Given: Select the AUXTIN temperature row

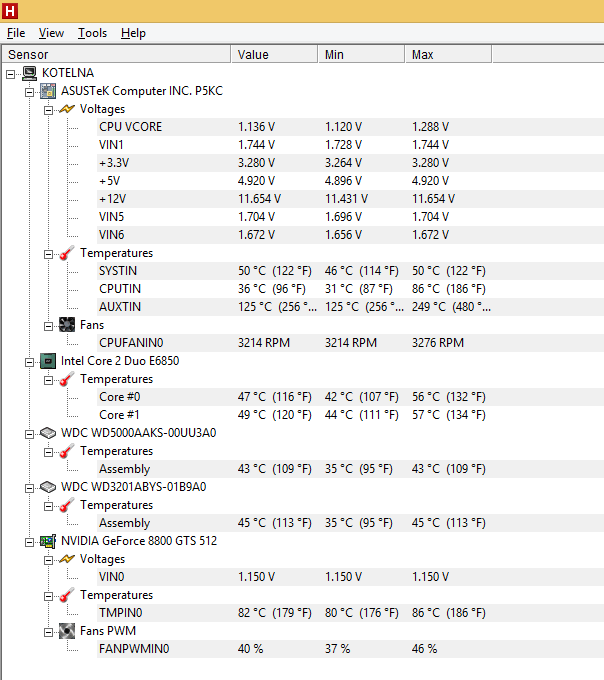Looking at the screenshot, I should [x=350, y=307].
